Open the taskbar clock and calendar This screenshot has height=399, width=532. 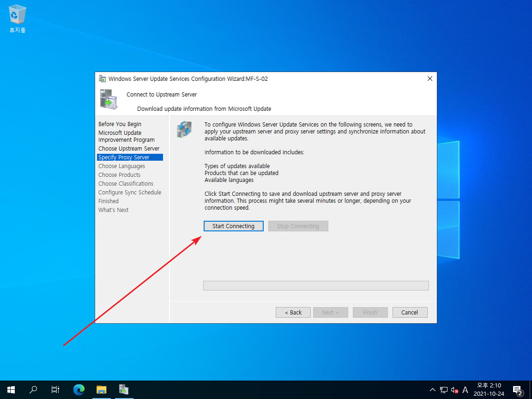[x=489, y=389]
